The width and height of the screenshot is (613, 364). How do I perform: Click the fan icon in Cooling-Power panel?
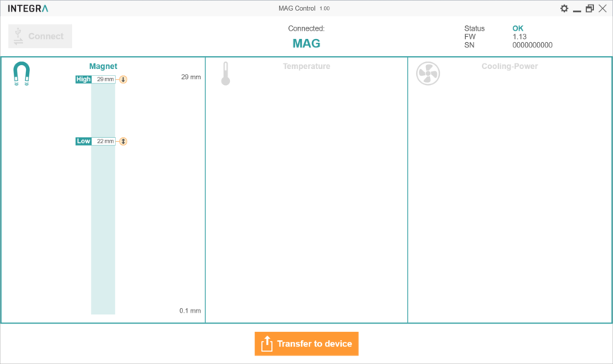[428, 74]
